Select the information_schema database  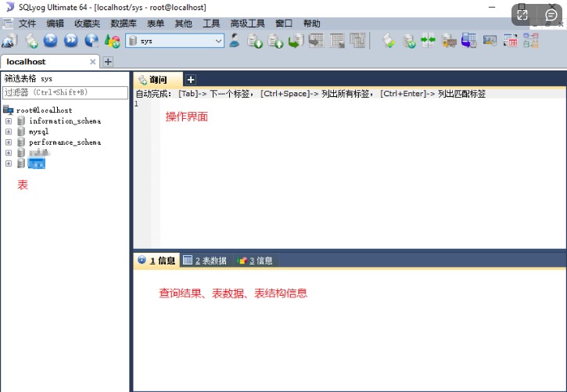(65, 120)
